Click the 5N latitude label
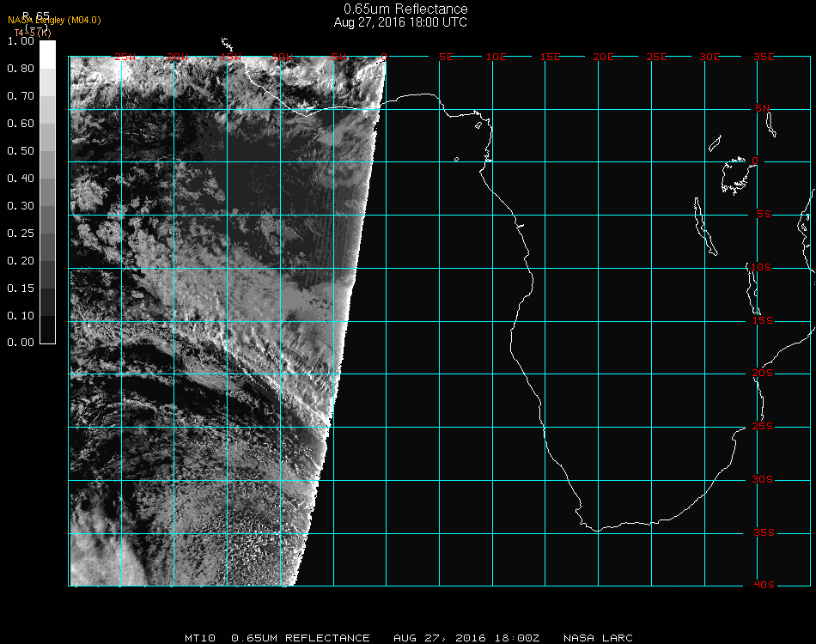 (x=763, y=108)
